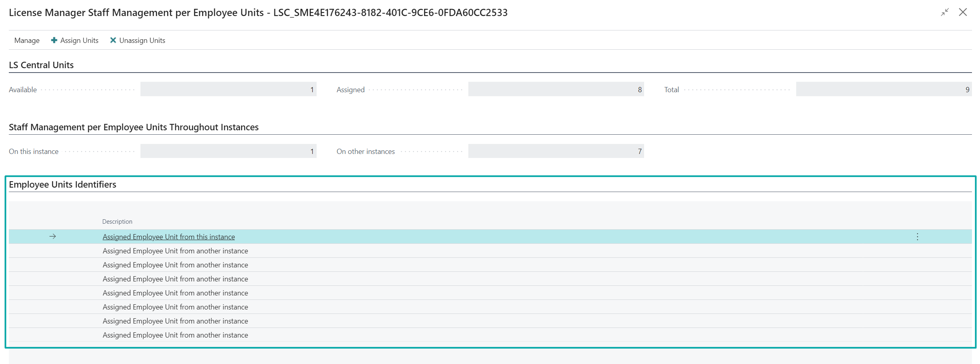Collapse the Employee Units Identifiers section heading

[63, 184]
